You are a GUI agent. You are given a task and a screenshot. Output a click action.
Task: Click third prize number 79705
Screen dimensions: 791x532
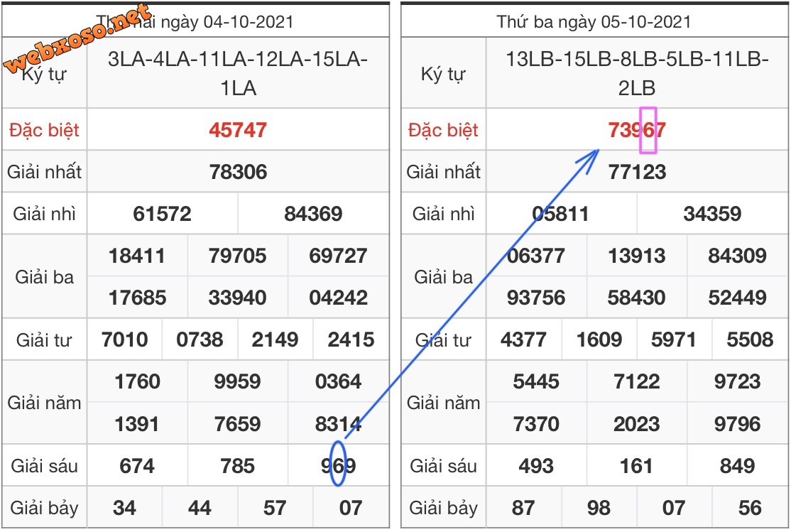coord(238,256)
